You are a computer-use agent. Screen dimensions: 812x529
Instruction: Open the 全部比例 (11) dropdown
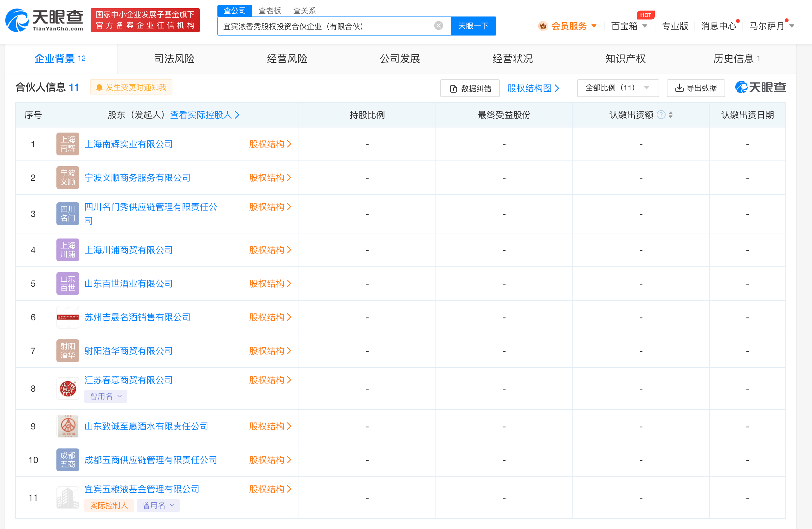(617, 88)
